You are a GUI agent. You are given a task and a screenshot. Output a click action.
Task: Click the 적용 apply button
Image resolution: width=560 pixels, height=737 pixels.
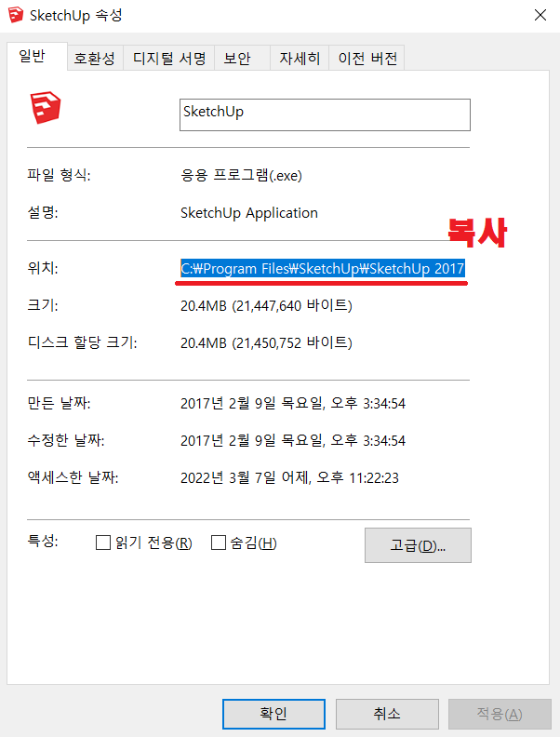[500, 714]
